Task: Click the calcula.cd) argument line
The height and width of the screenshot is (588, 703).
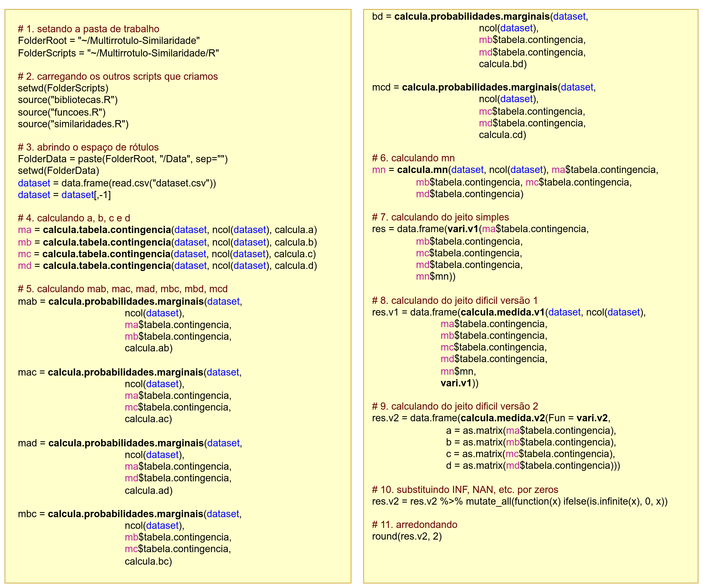Action: tap(502, 135)
